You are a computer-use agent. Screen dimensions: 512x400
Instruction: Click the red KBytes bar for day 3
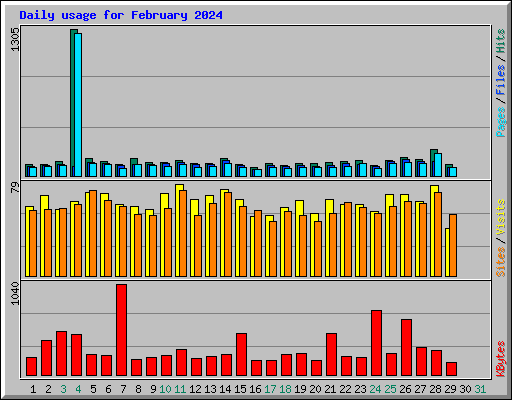[61, 353]
